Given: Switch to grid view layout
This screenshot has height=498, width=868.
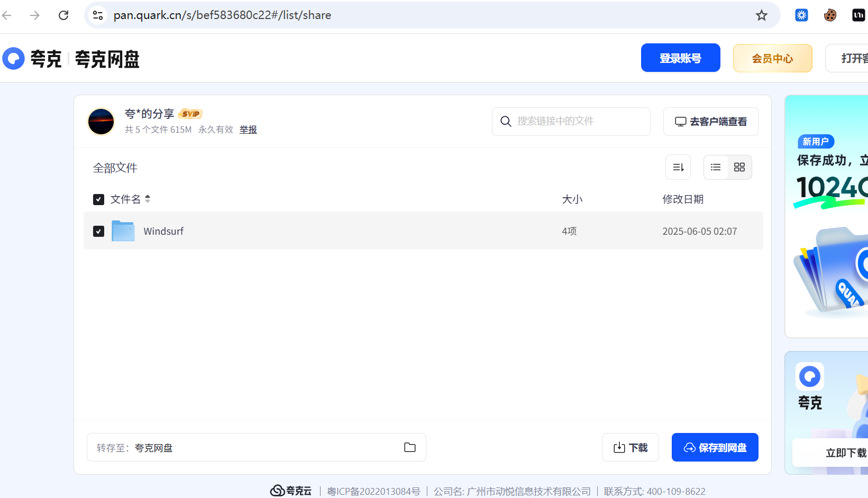Looking at the screenshot, I should 739,167.
